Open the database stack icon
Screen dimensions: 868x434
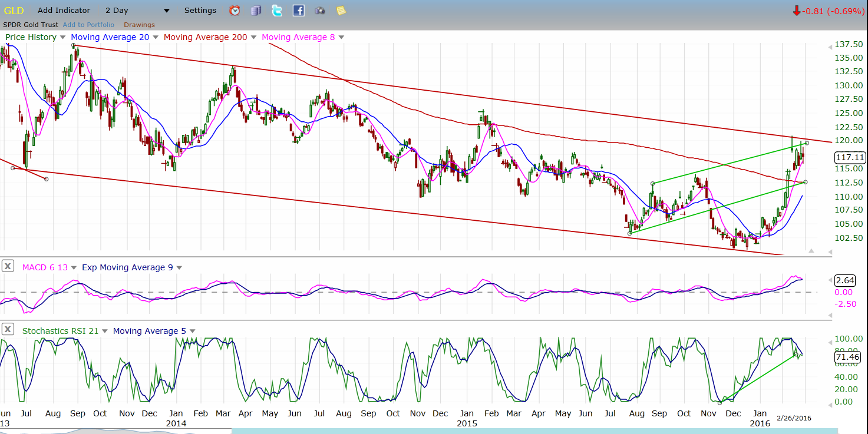pyautogui.click(x=256, y=10)
